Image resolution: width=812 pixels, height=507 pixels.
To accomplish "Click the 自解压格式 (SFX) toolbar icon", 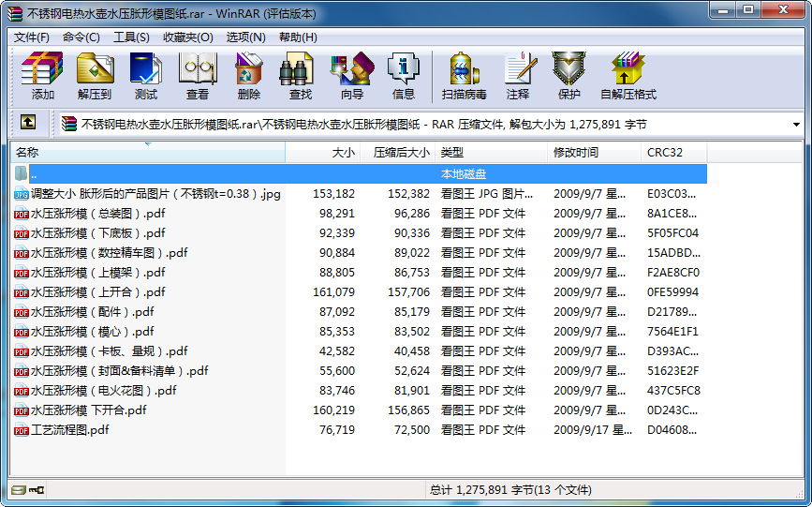I will coord(627,67).
